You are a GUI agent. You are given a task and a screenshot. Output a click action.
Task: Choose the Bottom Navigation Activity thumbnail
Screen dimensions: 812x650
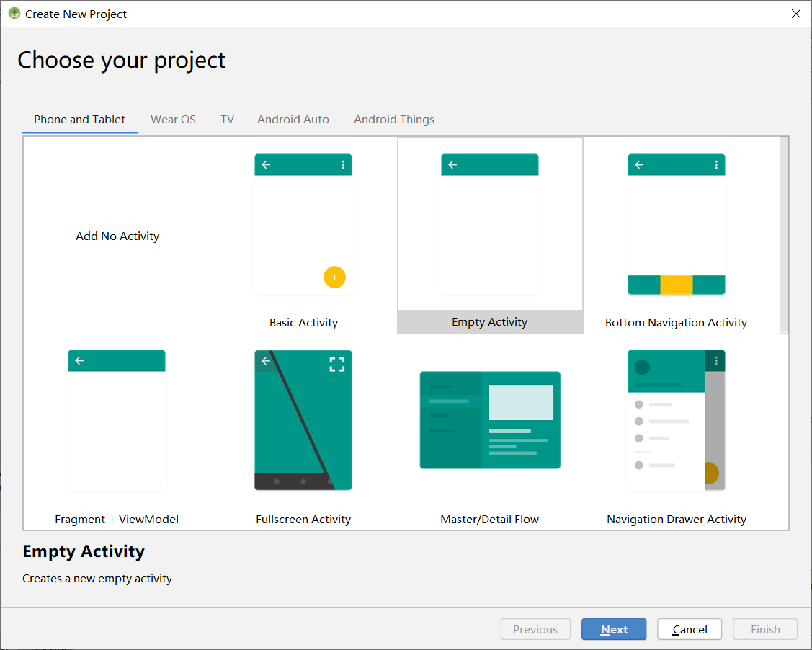pos(677,224)
